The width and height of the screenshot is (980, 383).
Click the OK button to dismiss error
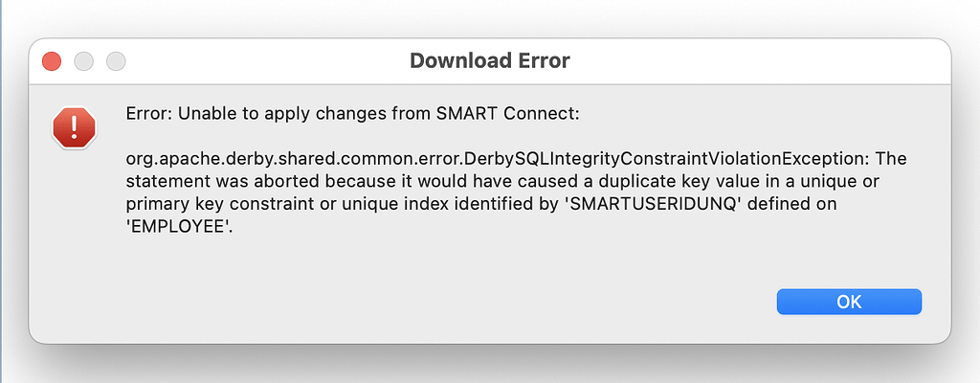pyautogui.click(x=849, y=302)
